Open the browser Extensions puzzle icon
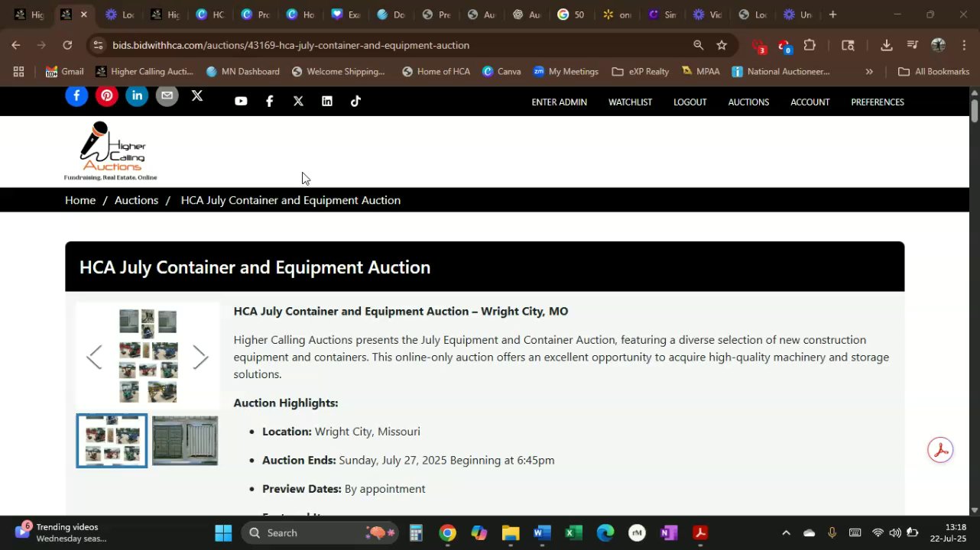Viewport: 980px width, 550px height. [x=810, y=45]
